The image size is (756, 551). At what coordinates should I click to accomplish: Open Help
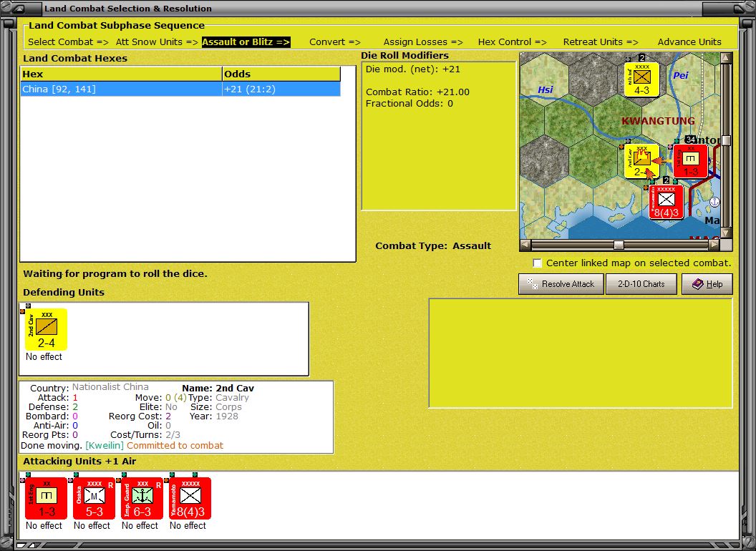[707, 284]
